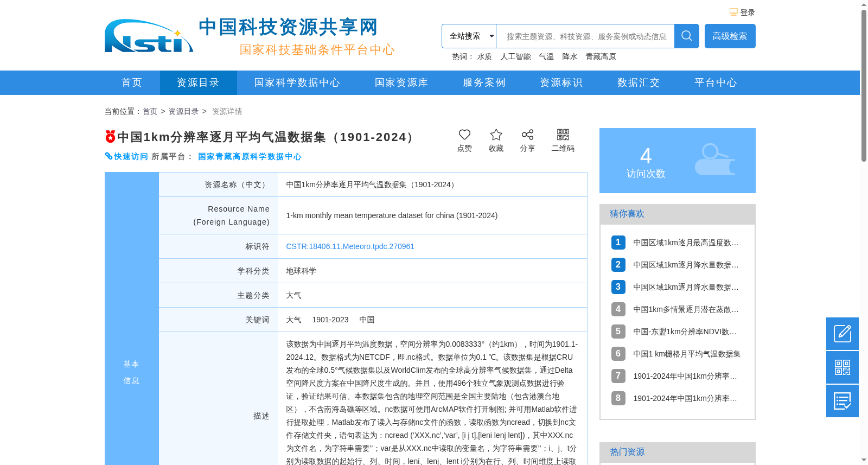Click subject value 地球科学
This screenshot has height=465, width=868.
point(301,271)
